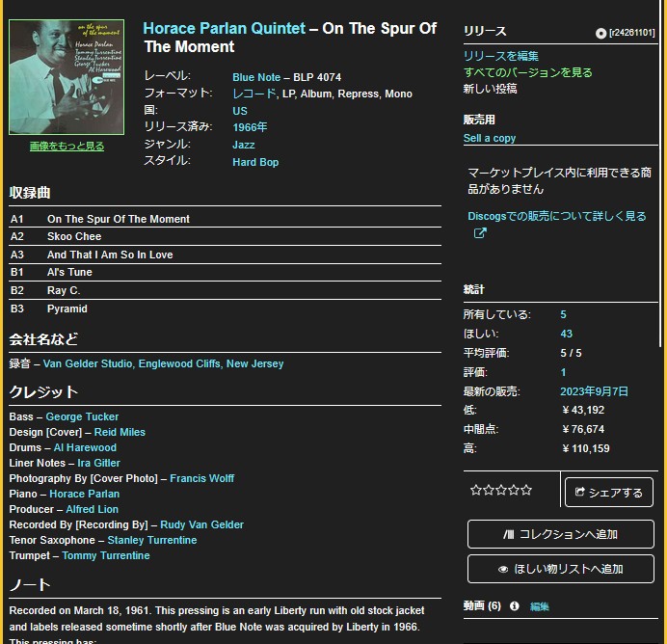667x644 pixels.
Task: Rate the release with the first star
Action: click(x=476, y=491)
